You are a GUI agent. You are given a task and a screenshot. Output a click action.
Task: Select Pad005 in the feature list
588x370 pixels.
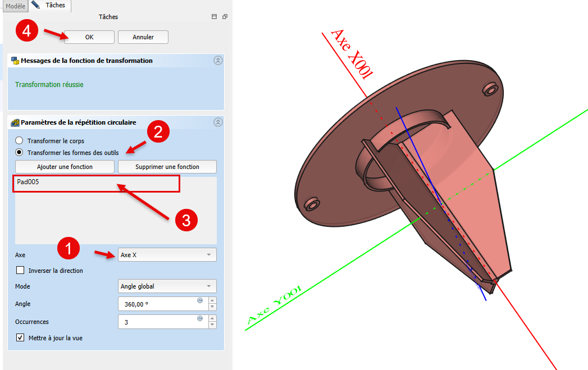28,182
